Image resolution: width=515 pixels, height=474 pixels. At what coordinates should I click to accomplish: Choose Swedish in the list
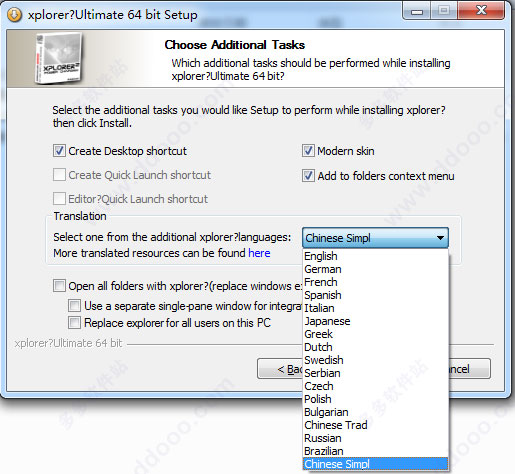tap(375, 360)
